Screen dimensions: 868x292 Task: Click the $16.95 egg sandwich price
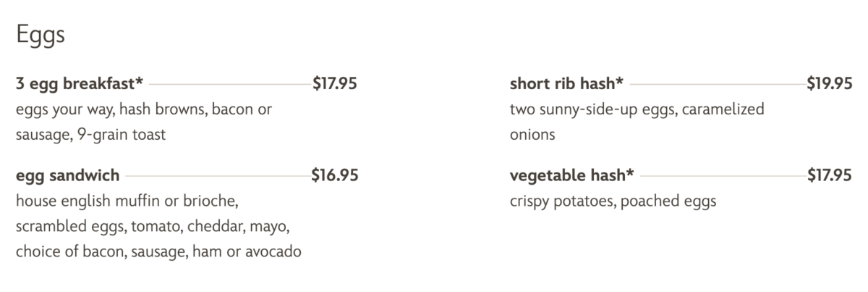334,175
